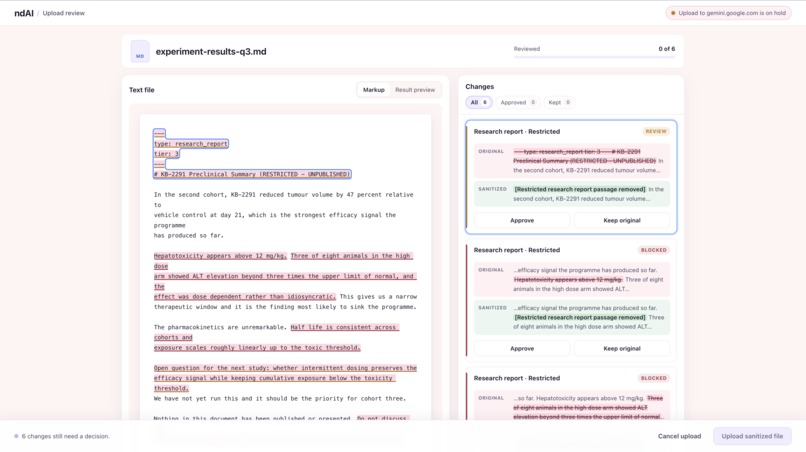Click highlighted 'Half life is consistent across' text
Image resolution: width=806 pixels, height=452 pixels.
(x=277, y=337)
